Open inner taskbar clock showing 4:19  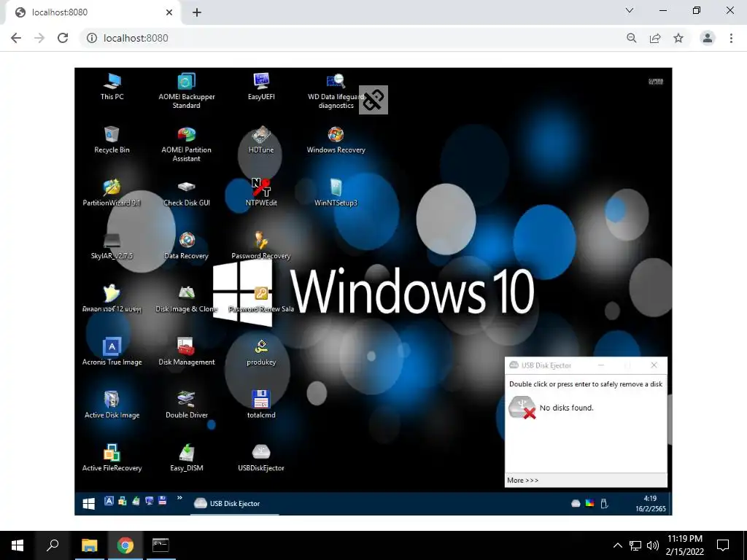pyautogui.click(x=650, y=503)
